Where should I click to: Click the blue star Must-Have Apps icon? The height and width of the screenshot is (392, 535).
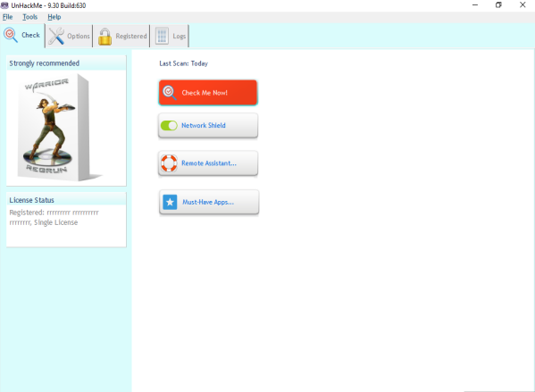tap(170, 202)
